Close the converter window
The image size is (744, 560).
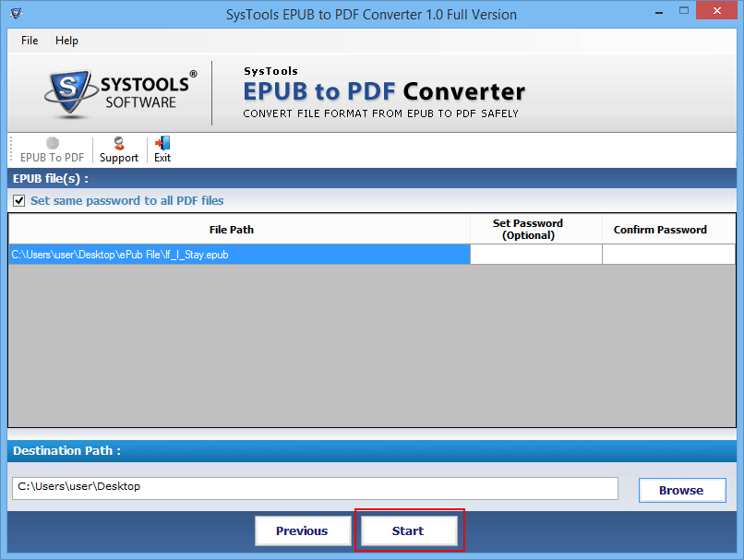[x=717, y=10]
